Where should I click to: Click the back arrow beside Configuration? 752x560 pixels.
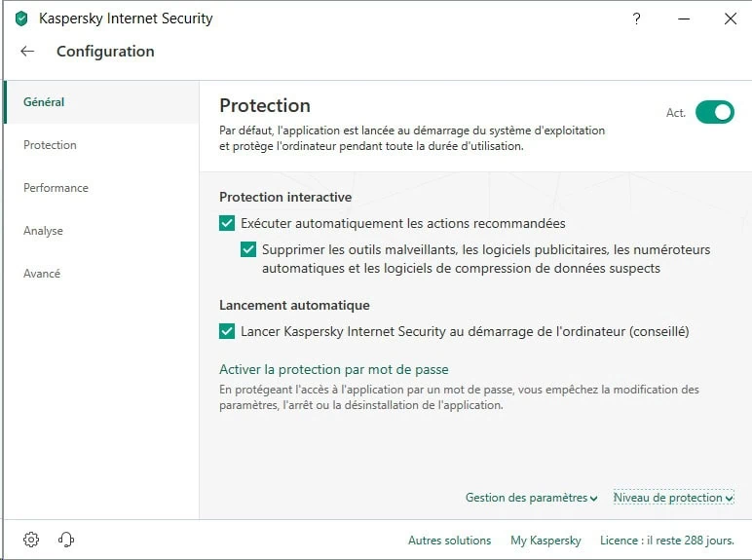tap(27, 52)
